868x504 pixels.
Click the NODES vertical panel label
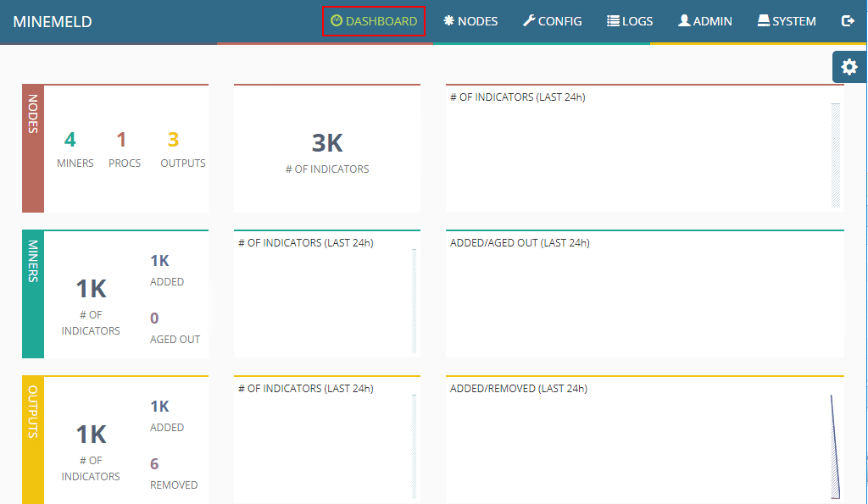click(x=33, y=114)
